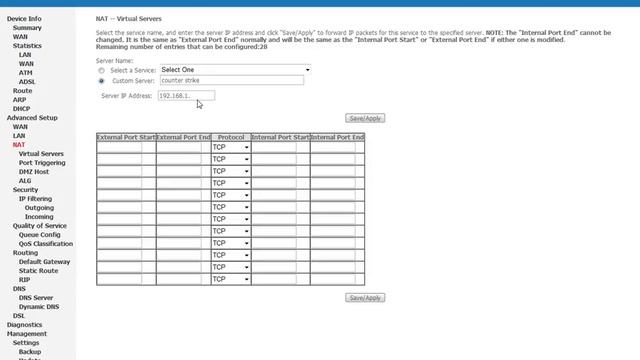Open the Summary page link
This screenshot has width=640, height=360.
(27, 28)
